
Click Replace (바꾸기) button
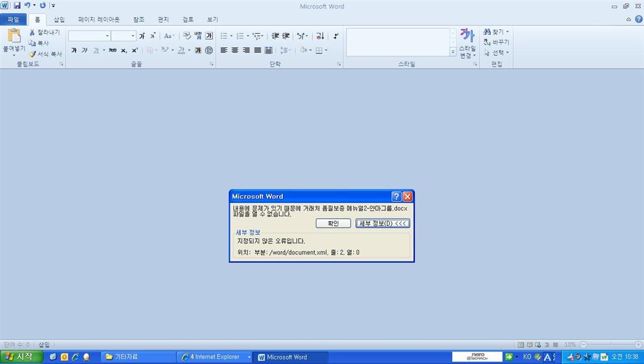[496, 42]
